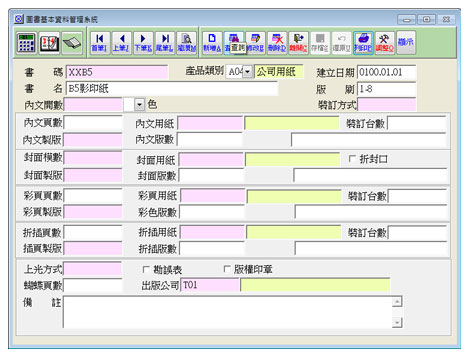Click the 備註 scrollbar down arrow

[397, 322]
